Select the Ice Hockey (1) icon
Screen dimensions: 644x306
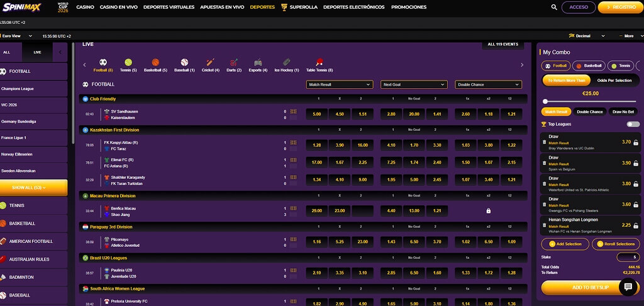coord(287,62)
